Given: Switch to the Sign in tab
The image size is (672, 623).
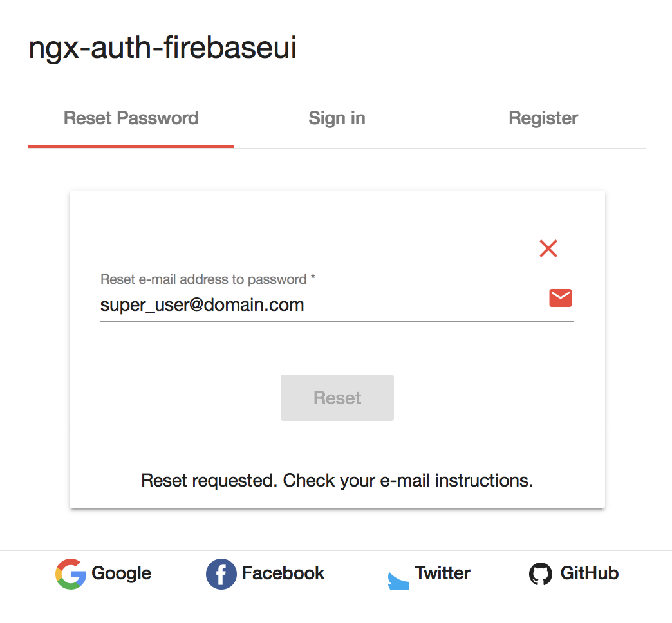Looking at the screenshot, I should (337, 118).
